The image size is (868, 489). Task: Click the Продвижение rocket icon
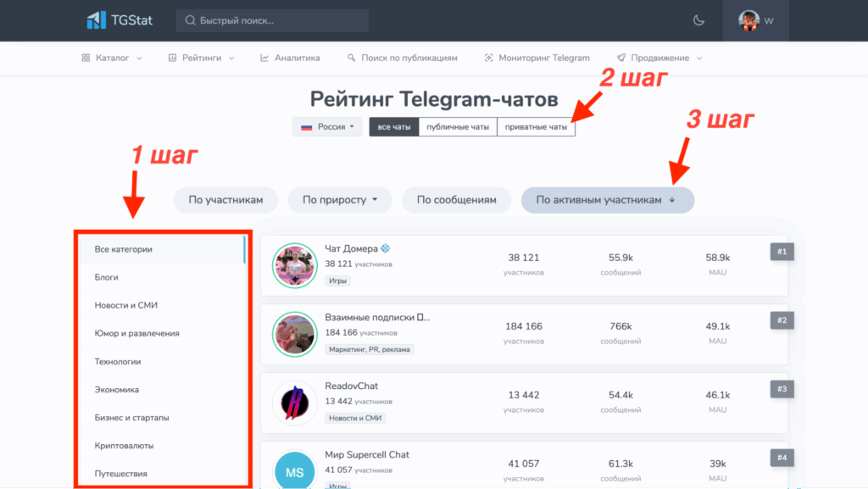(621, 58)
